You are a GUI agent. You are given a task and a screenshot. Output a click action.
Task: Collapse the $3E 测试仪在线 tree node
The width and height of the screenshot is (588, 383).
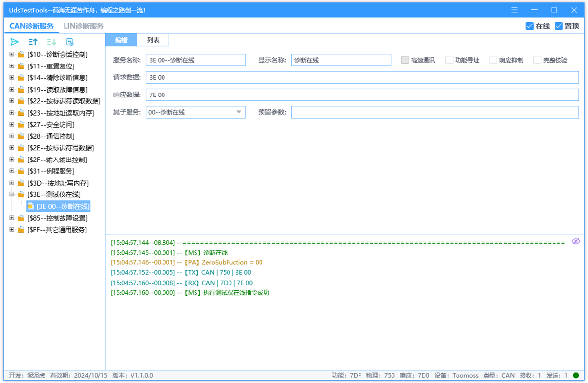tap(12, 194)
